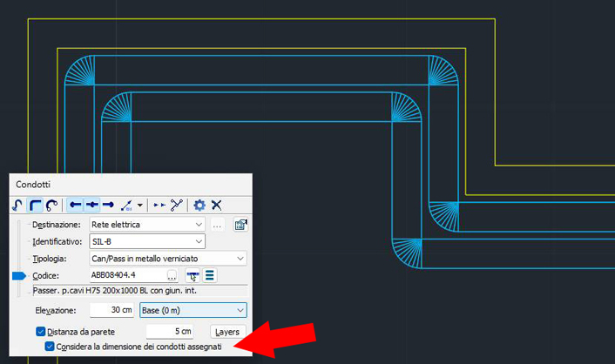The image size is (615, 364).
Task: Choose left-arrow alignment mode
Action: point(75,205)
